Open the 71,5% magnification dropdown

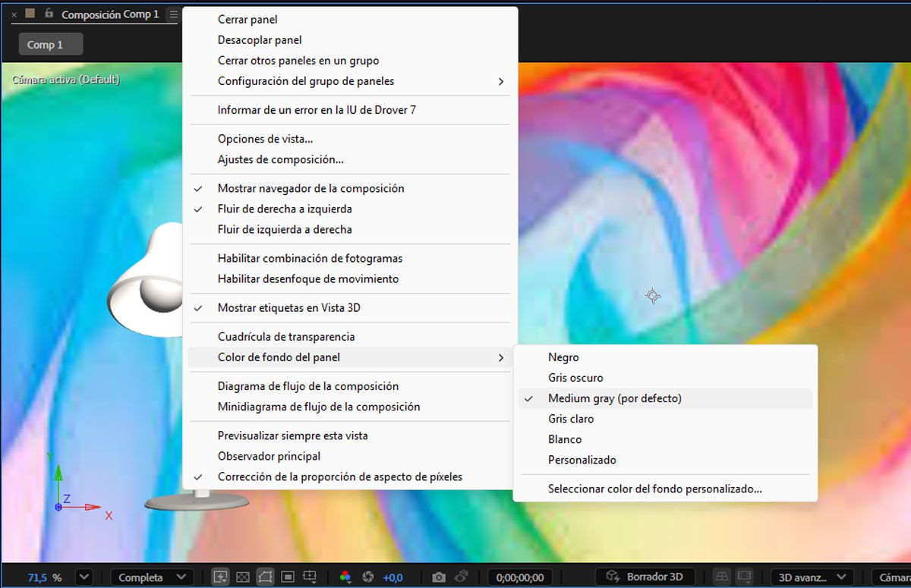coord(84,577)
